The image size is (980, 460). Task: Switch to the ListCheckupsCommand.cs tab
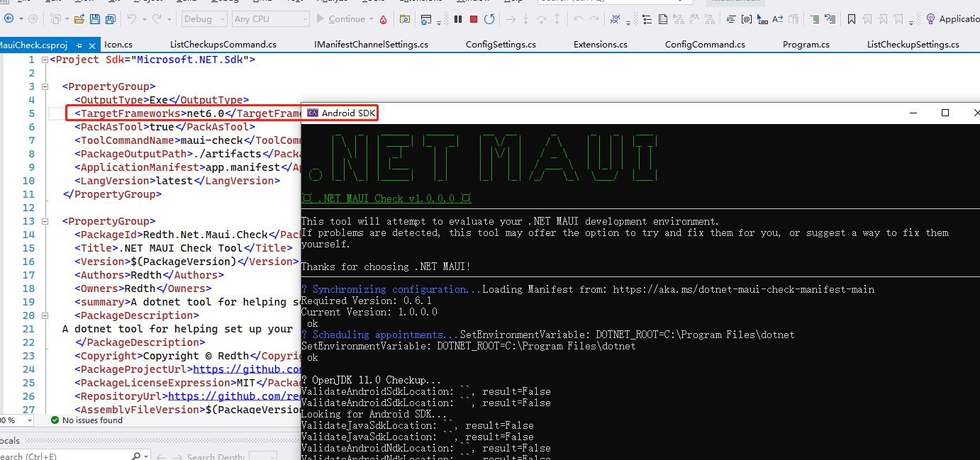coord(223,44)
